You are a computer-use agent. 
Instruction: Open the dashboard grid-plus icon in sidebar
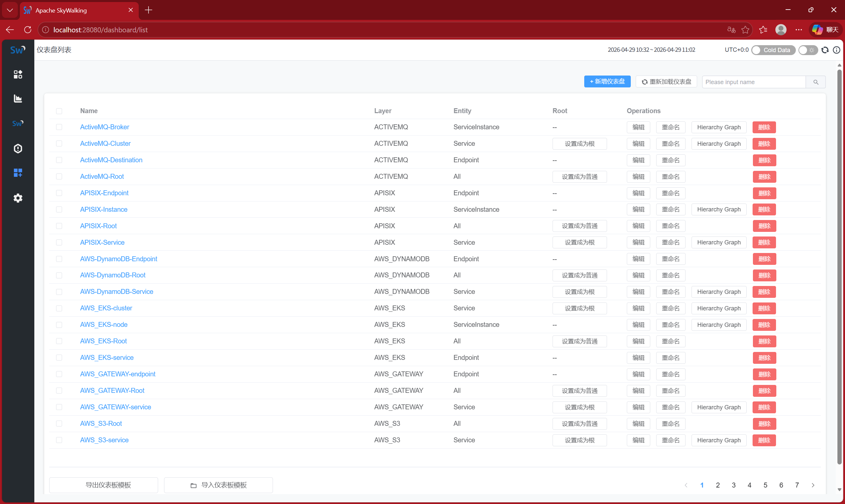[18, 173]
